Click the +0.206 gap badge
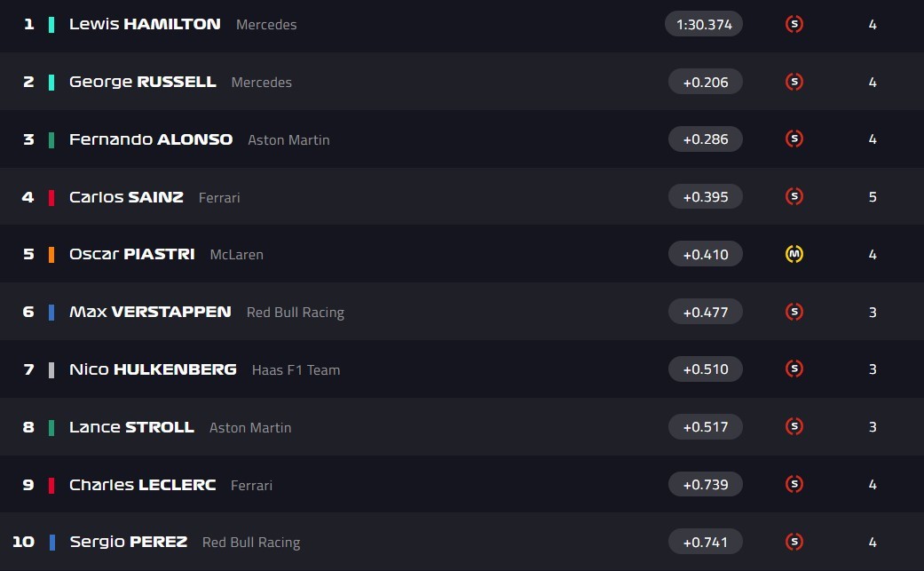Image resolution: width=924 pixels, height=571 pixels. [706, 82]
